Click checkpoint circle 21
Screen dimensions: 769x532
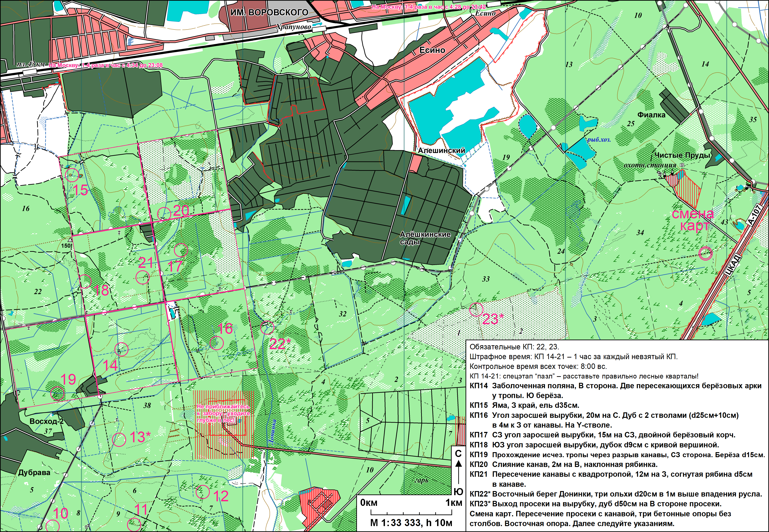(143, 277)
